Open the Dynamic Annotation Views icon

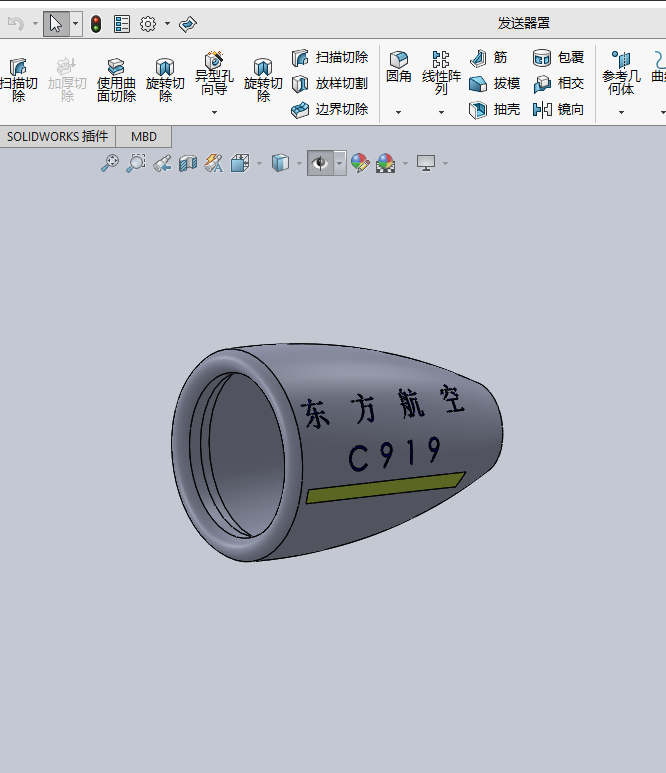pyautogui.click(x=213, y=163)
